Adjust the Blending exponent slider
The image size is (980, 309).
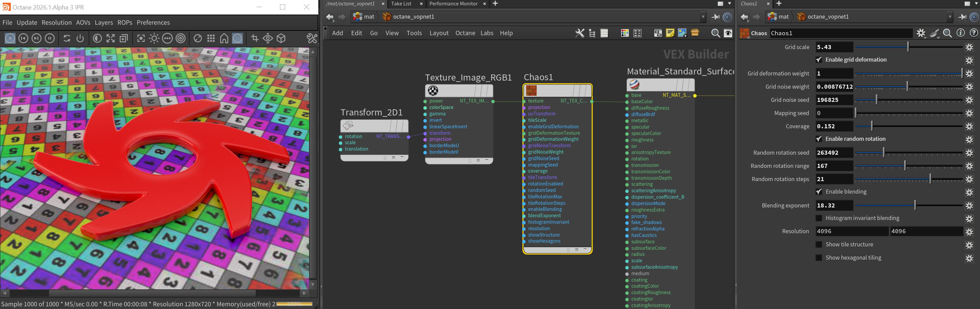(915, 205)
